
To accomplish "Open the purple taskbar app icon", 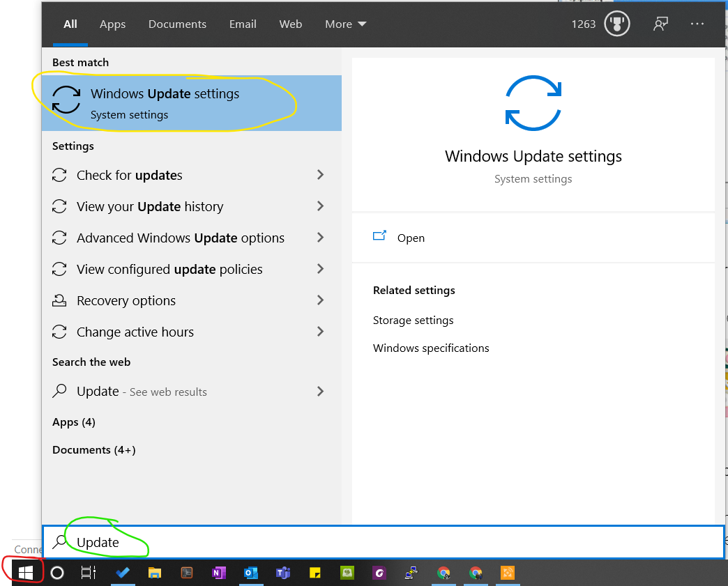I will [379, 573].
